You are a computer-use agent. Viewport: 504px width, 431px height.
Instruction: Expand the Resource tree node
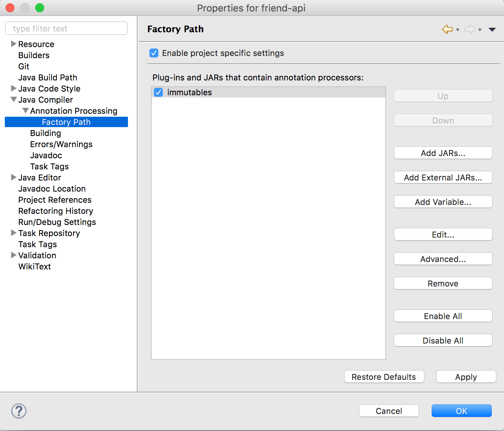click(x=13, y=44)
